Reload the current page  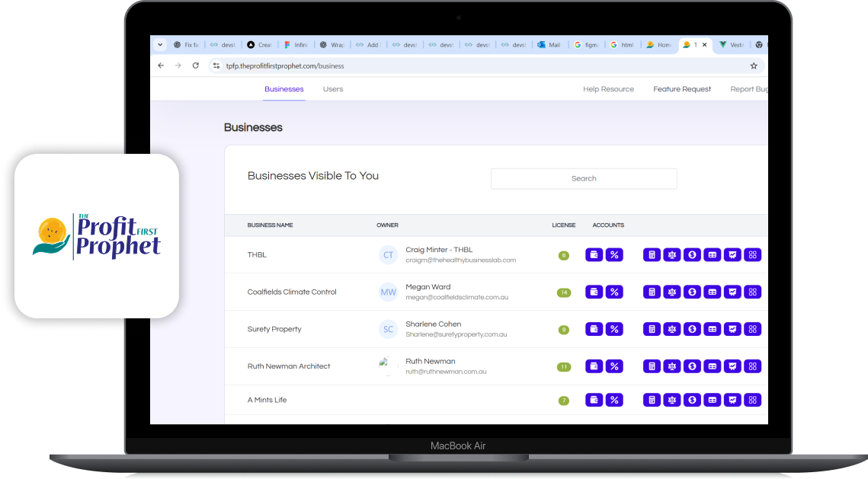(195, 65)
